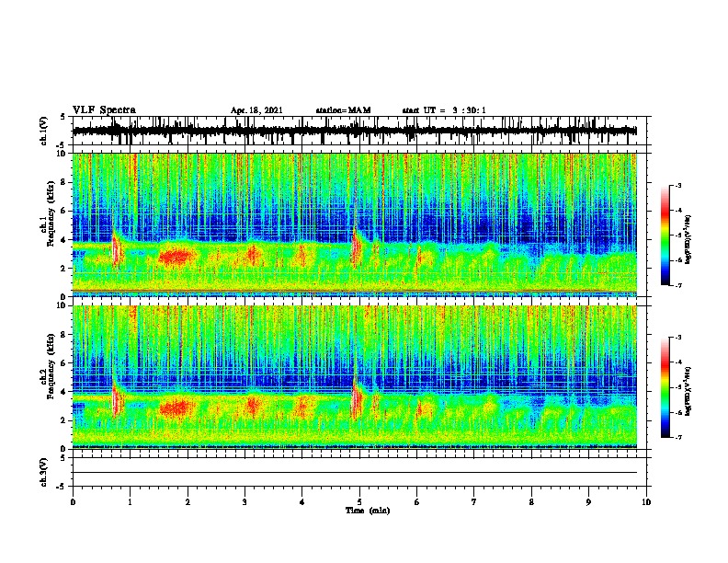Image resolution: width=728 pixels, height=563 pixels.
Task: Click the "-7" label at the bottom of ch.2 colorbar
Action: [x=677, y=437]
